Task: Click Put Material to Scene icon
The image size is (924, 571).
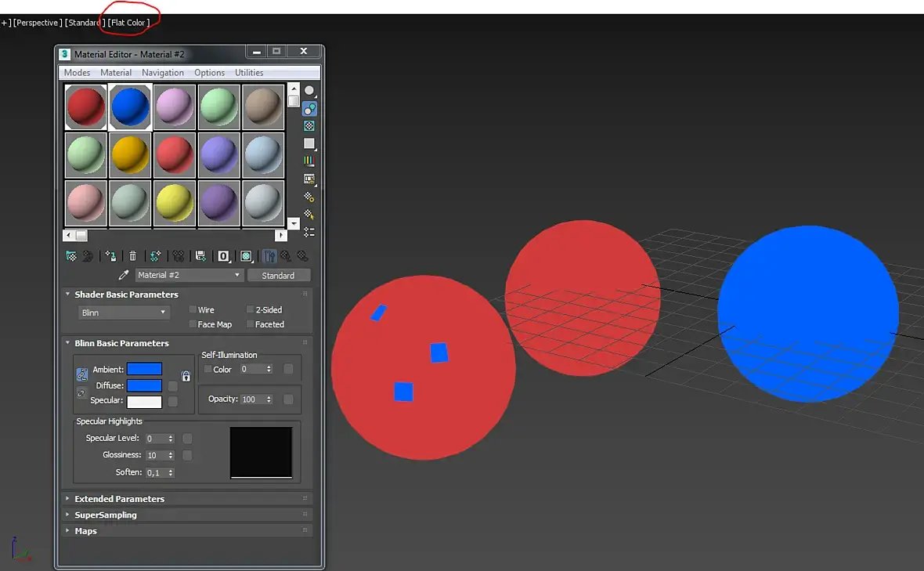Action: tap(88, 256)
